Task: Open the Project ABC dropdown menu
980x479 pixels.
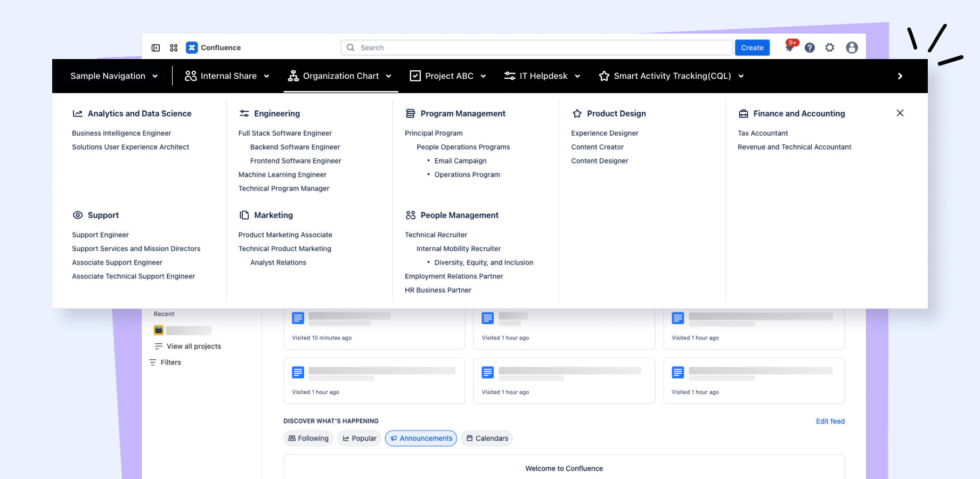Action: (x=448, y=76)
